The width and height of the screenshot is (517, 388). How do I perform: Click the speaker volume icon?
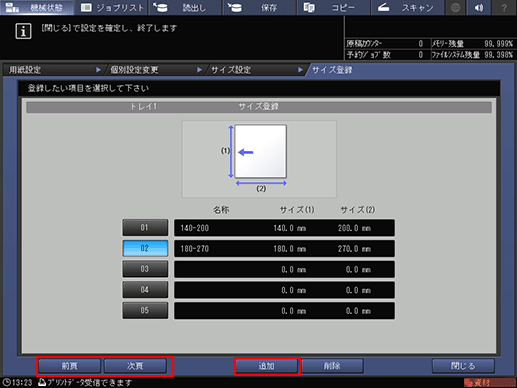point(479,7)
